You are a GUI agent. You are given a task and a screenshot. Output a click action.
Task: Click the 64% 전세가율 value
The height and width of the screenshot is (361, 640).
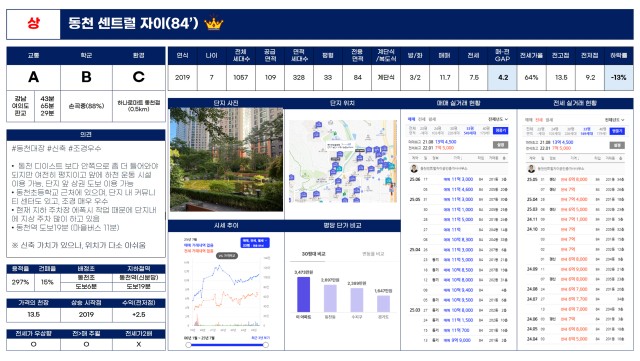click(531, 77)
